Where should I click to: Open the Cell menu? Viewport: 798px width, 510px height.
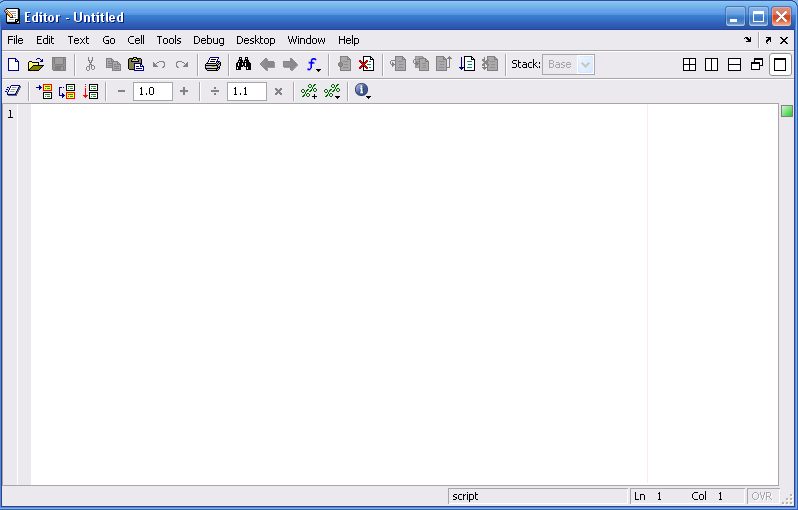tap(136, 40)
